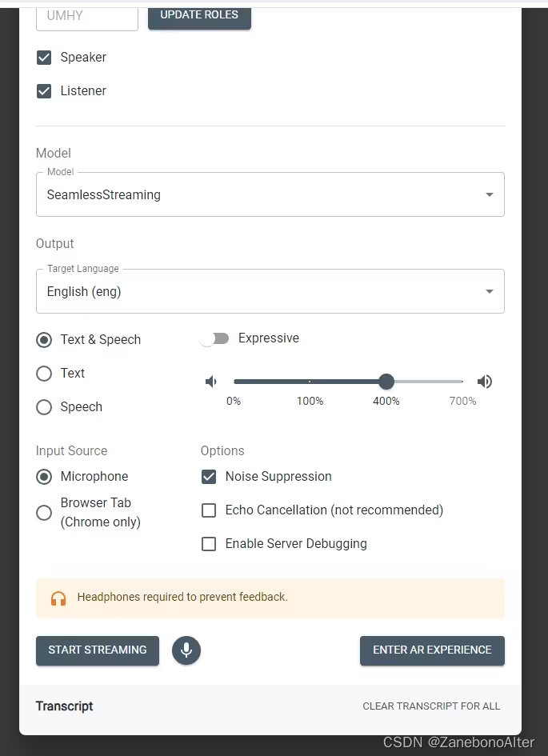Click the round microphone mute button
The width and height of the screenshot is (548, 756).
coord(186,650)
